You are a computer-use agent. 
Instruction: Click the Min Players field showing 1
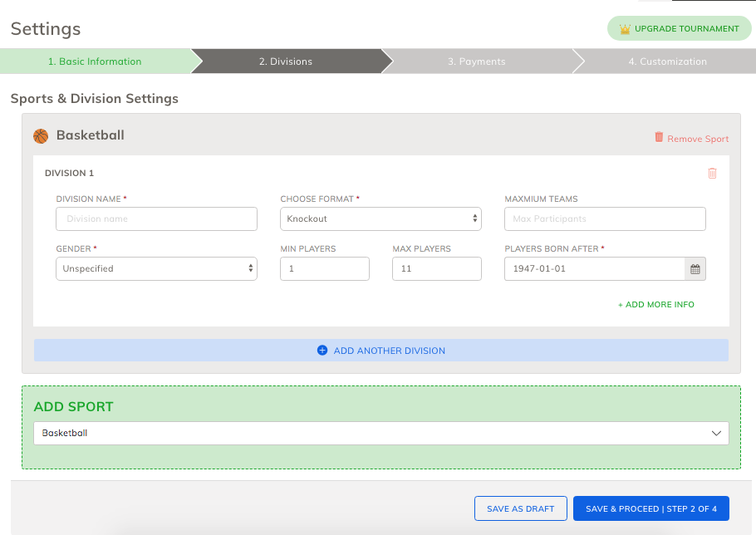point(325,269)
